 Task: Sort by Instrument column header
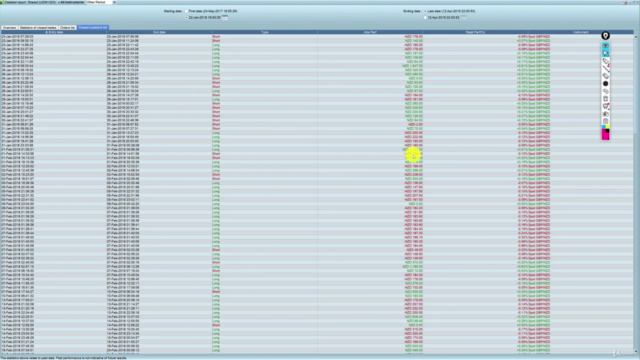click(x=580, y=32)
